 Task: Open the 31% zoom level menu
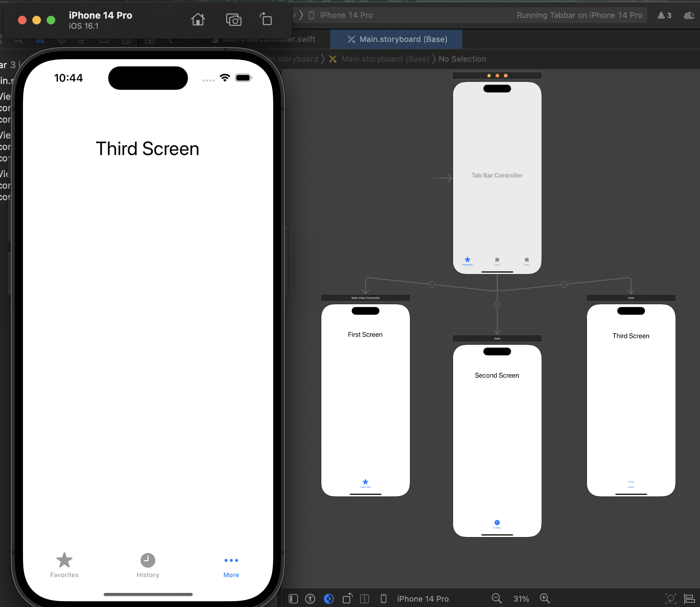[x=521, y=599]
